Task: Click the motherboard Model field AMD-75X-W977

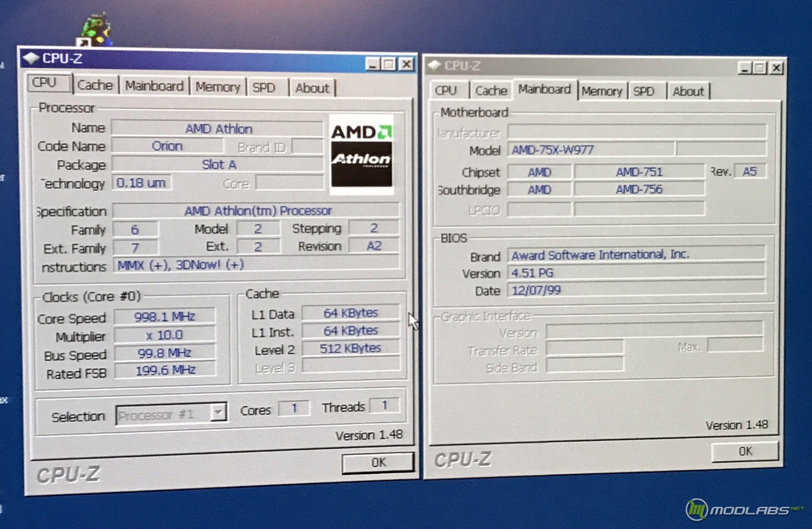Action: (591, 149)
